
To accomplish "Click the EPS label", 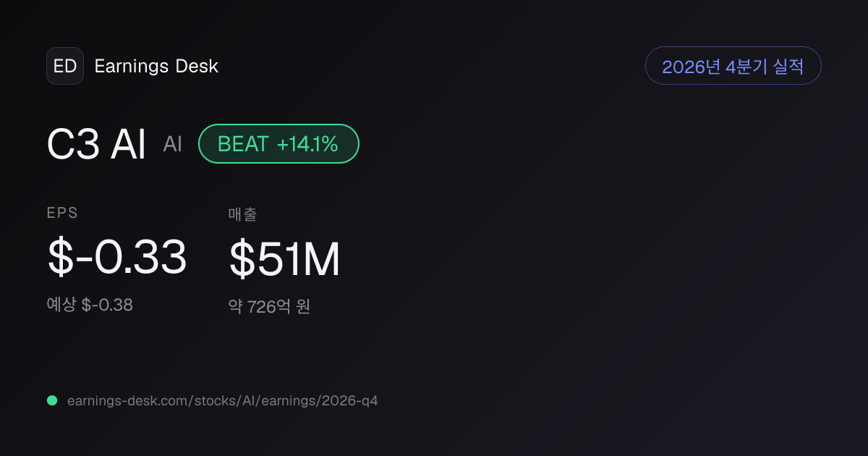I will (62, 213).
